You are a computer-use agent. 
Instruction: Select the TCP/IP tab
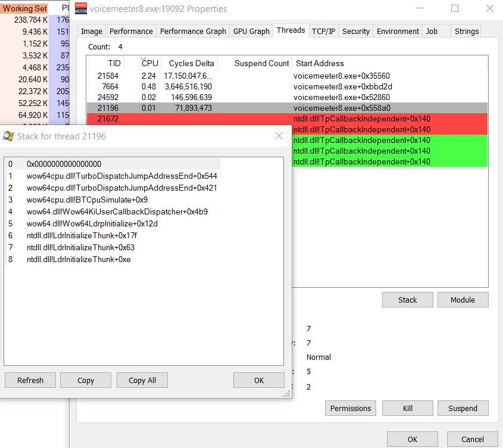(x=324, y=31)
